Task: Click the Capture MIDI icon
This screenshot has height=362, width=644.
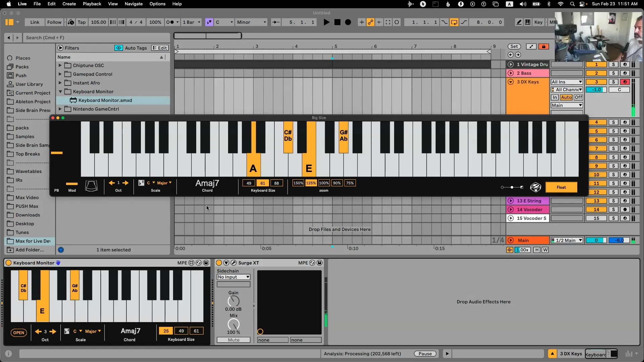Action: coord(388,22)
